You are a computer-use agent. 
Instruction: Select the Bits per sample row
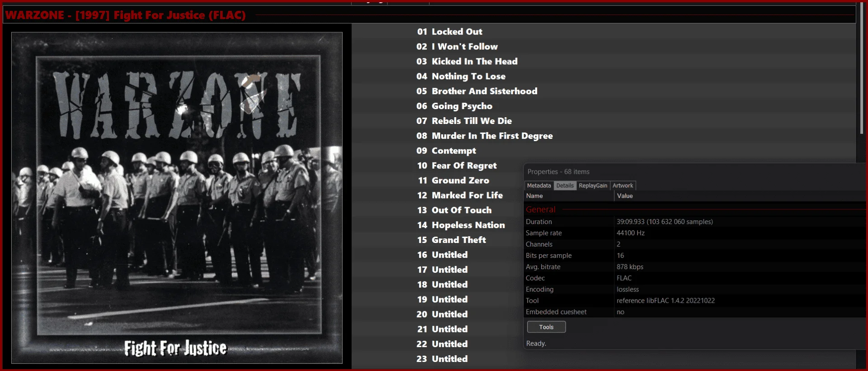pyautogui.click(x=694, y=256)
